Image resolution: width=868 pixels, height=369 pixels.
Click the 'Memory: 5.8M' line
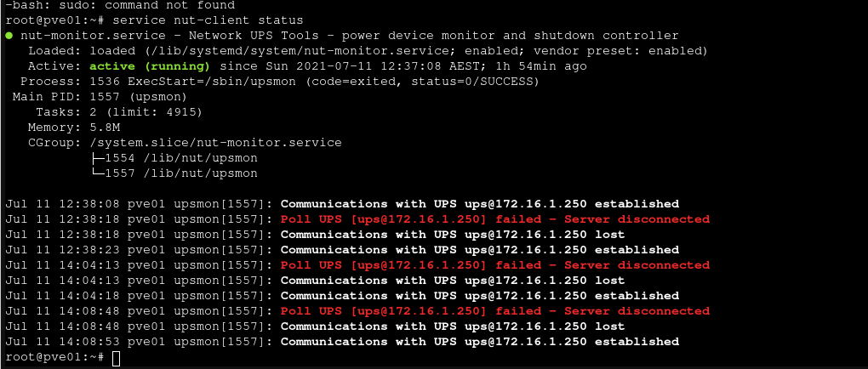pyautogui.click(x=82, y=128)
